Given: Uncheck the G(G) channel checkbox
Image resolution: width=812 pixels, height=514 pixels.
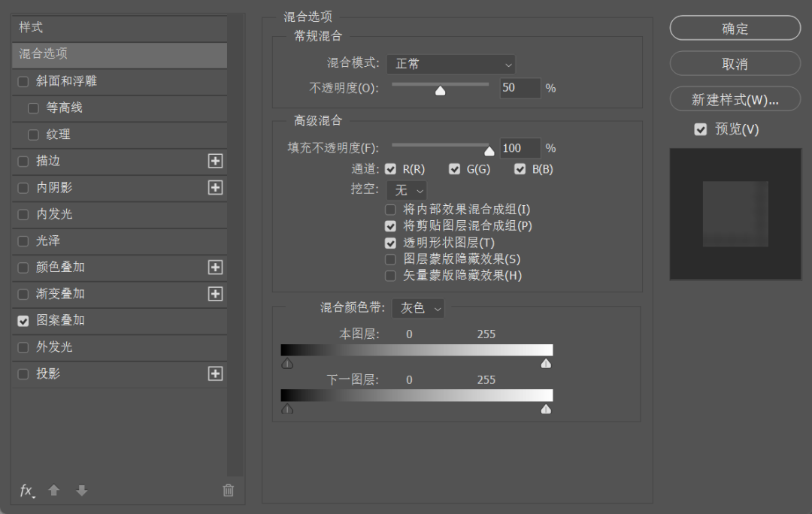Looking at the screenshot, I should 455,169.
